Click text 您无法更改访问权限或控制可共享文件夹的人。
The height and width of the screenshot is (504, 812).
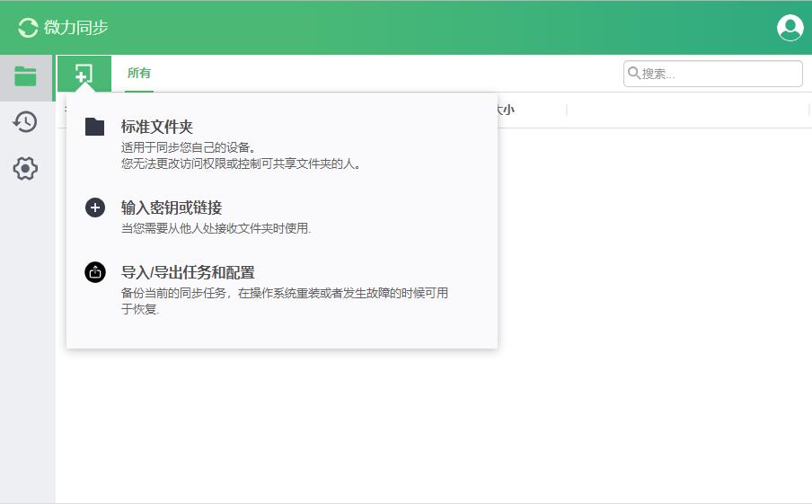242,164
